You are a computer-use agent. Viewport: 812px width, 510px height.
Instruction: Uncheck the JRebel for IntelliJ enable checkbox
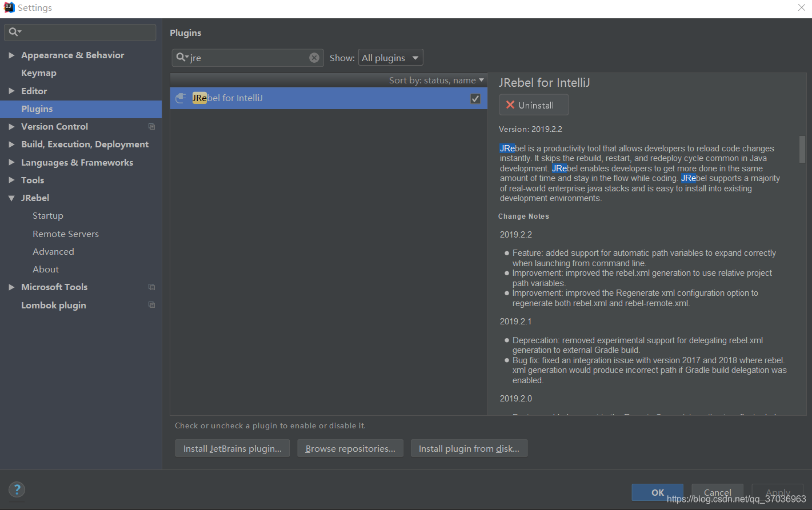pyautogui.click(x=475, y=98)
